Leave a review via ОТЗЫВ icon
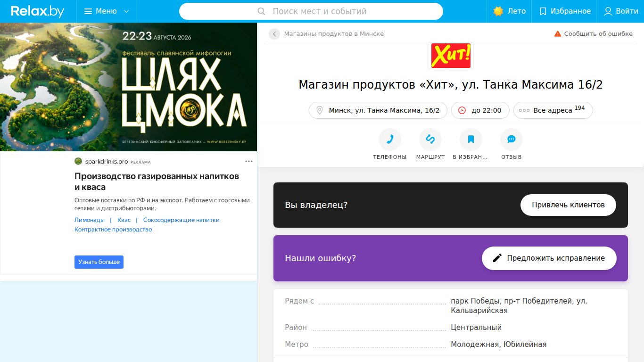The image size is (644, 362). (512, 140)
